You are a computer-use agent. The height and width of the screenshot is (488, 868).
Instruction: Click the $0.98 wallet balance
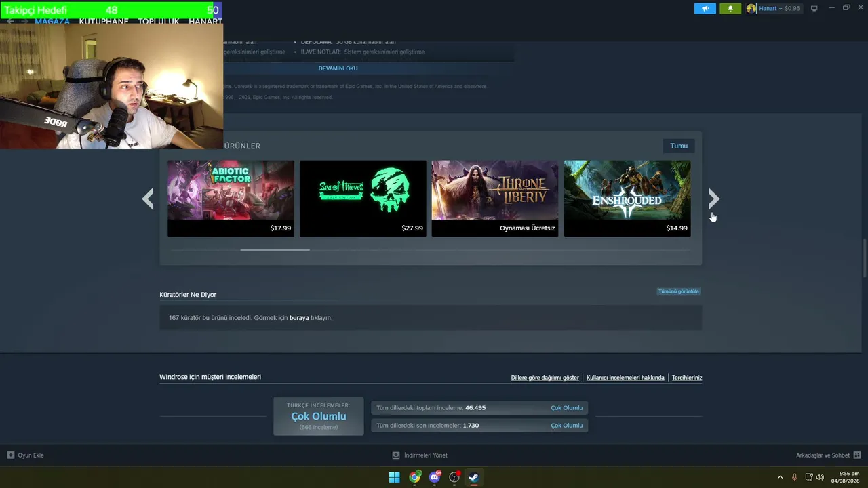pos(792,9)
